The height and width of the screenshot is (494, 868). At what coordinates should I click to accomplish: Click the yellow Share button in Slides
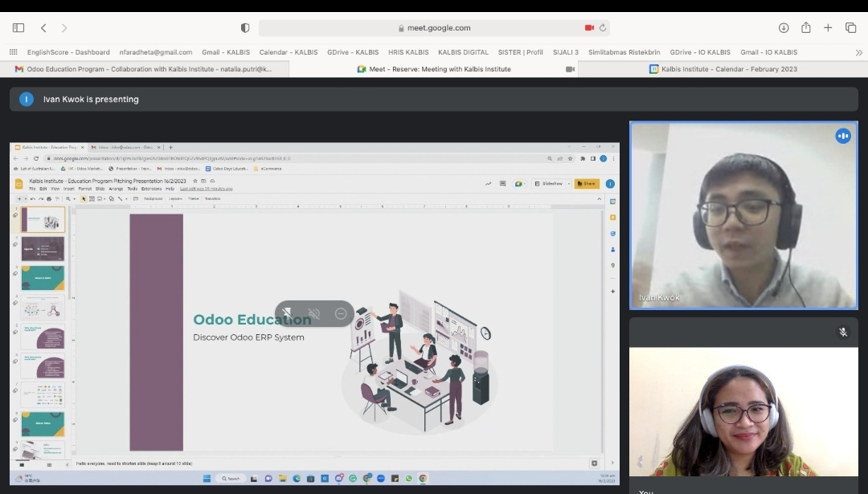tap(587, 184)
